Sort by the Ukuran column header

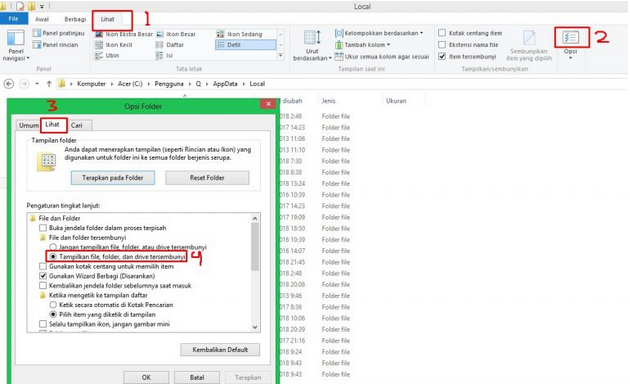[x=396, y=101]
